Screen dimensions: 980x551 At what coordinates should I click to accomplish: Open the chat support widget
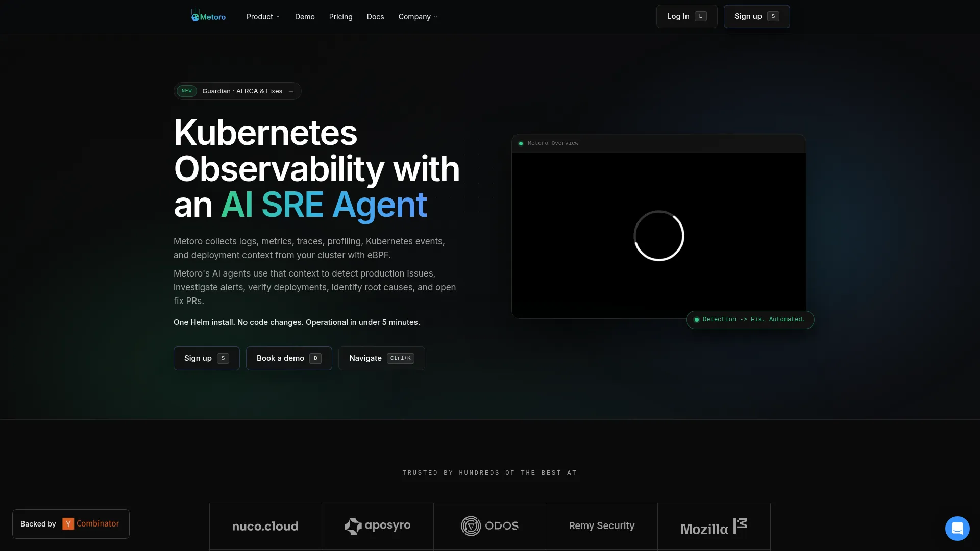(x=957, y=528)
